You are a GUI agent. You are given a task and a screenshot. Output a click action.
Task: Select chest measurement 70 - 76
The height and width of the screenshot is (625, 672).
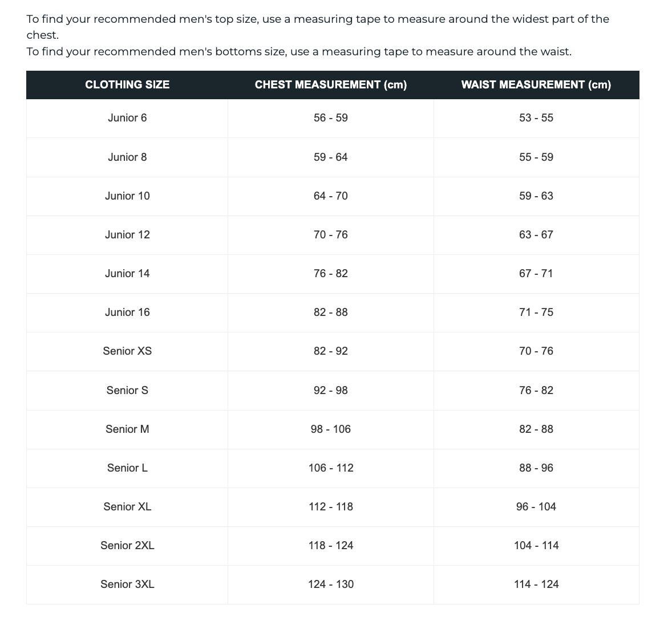(331, 235)
